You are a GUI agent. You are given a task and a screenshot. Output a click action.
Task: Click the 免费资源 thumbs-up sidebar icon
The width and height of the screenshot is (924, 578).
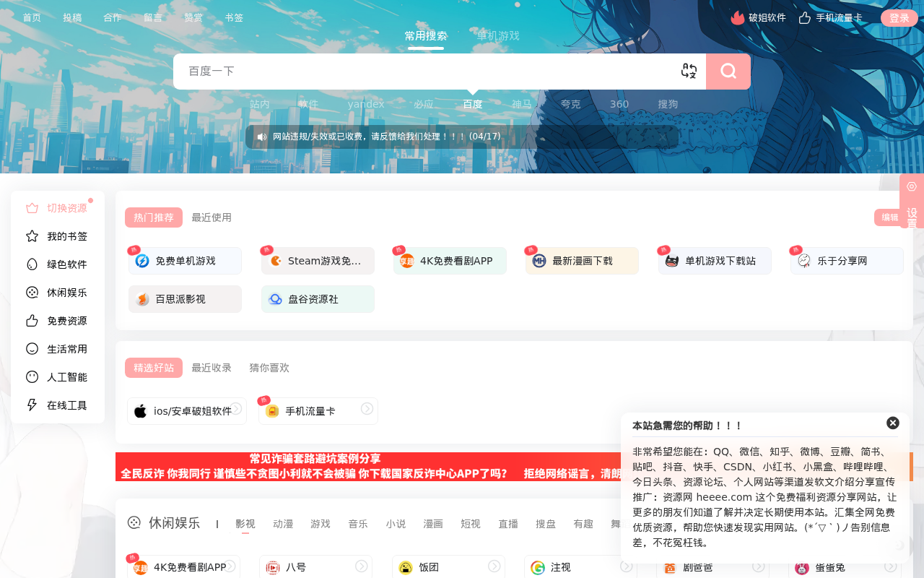[x=32, y=321]
